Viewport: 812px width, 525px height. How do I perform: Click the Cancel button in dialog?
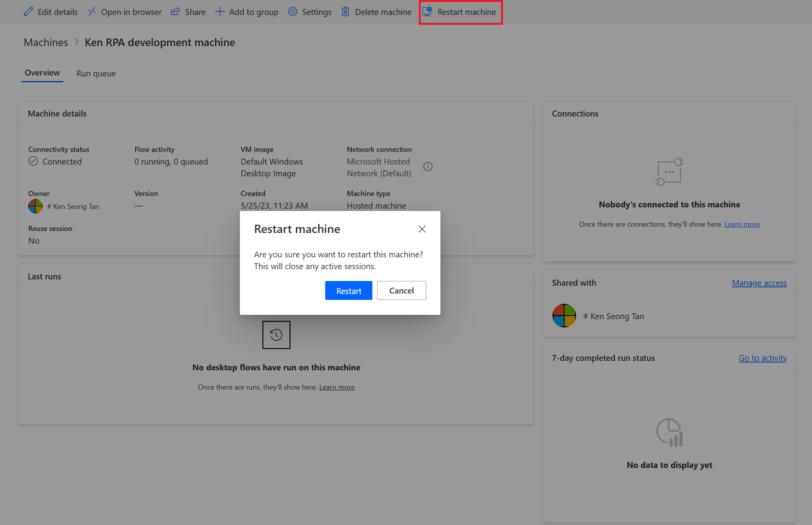(401, 290)
